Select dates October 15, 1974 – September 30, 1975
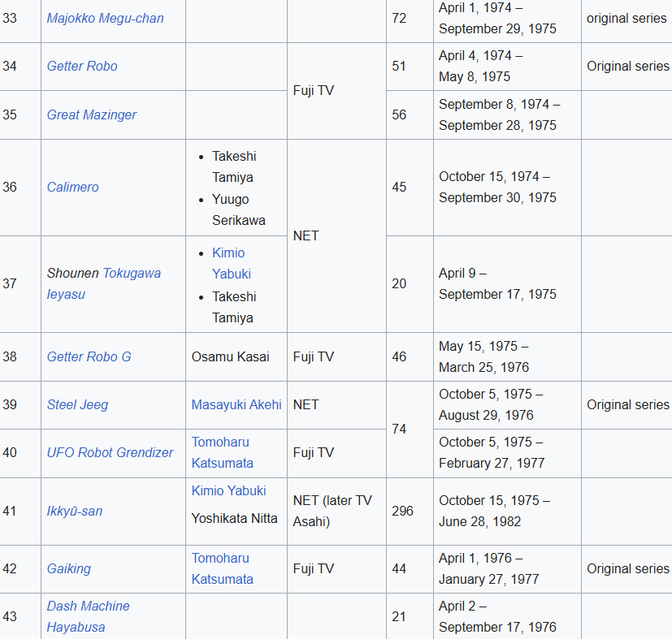The width and height of the screenshot is (672, 639). pos(497,188)
